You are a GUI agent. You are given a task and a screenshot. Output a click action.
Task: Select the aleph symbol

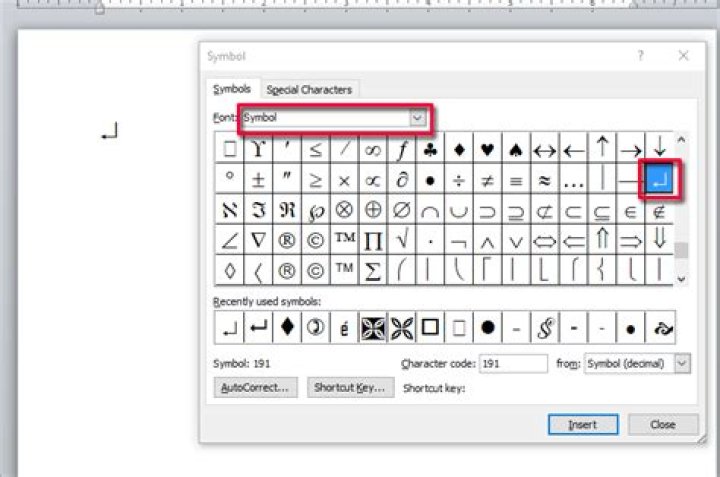click(230, 210)
